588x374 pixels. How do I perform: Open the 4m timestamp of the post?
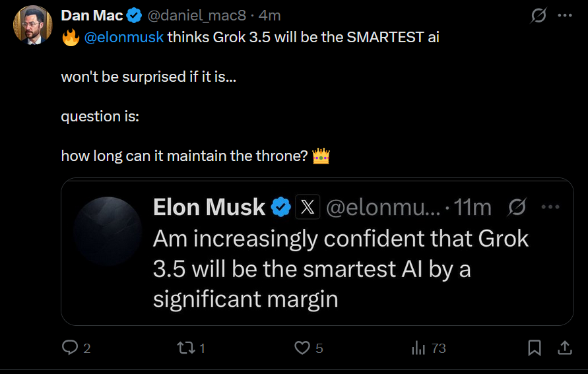(269, 16)
